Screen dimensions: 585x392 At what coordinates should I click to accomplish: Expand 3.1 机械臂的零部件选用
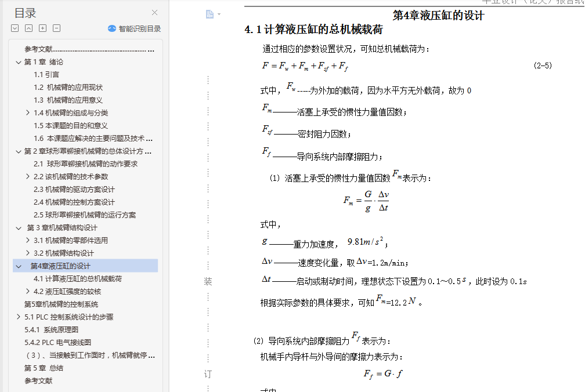[x=28, y=240]
